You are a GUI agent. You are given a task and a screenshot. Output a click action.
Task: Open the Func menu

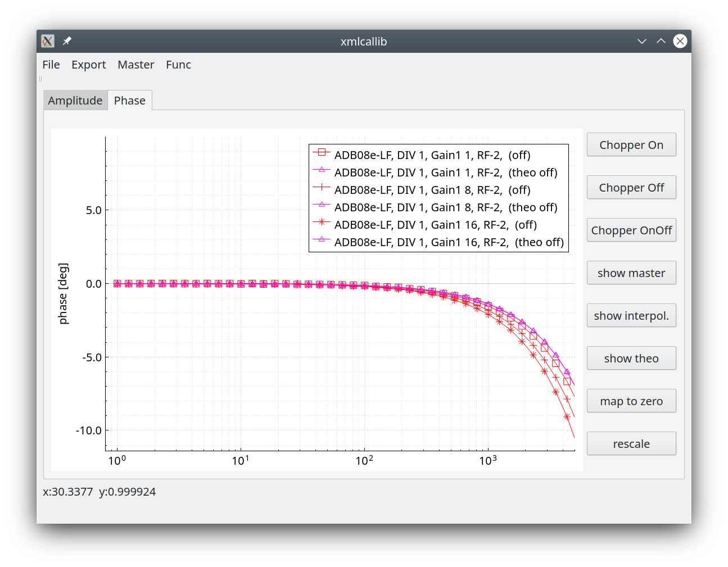[x=179, y=65]
